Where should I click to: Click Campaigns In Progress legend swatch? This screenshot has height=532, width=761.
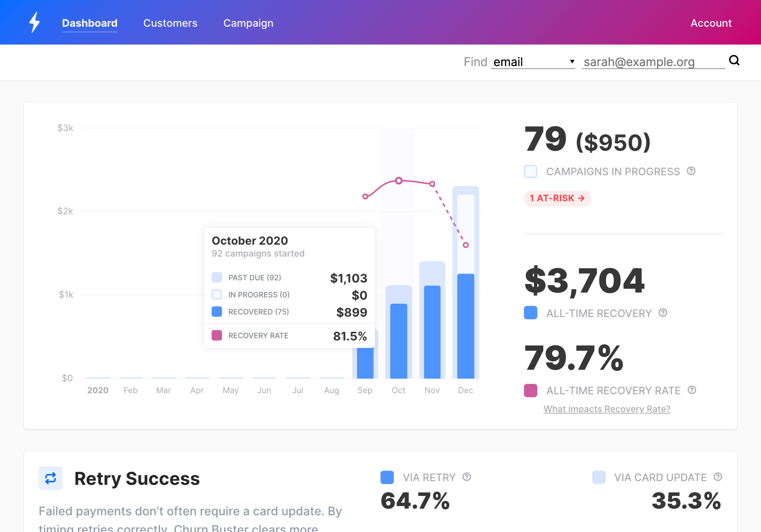[531, 172]
